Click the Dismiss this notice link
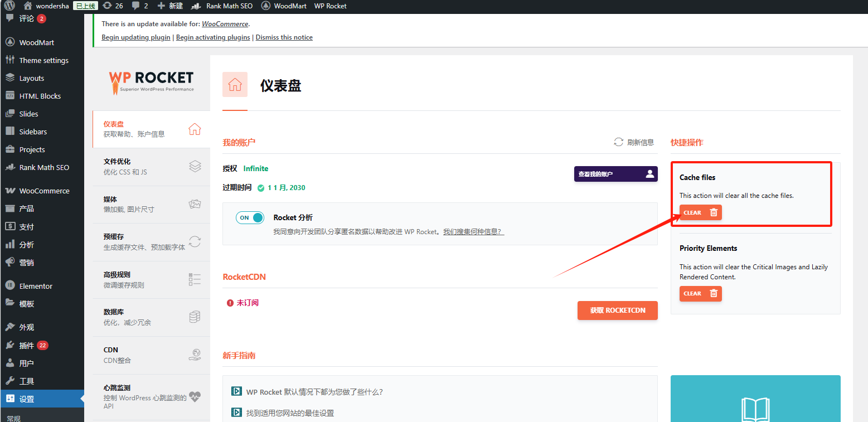 [x=284, y=37]
